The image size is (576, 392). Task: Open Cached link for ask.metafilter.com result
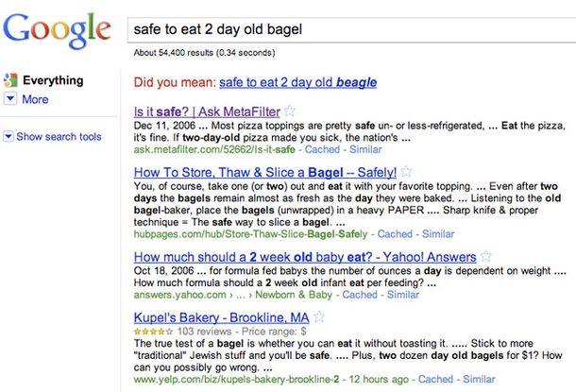coord(322,149)
